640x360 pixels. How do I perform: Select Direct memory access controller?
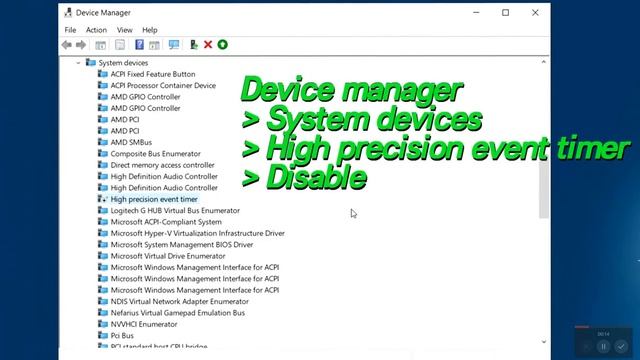162,165
